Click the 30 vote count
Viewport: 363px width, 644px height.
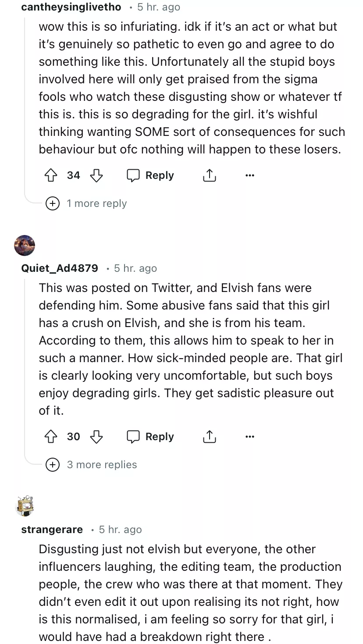tap(74, 437)
